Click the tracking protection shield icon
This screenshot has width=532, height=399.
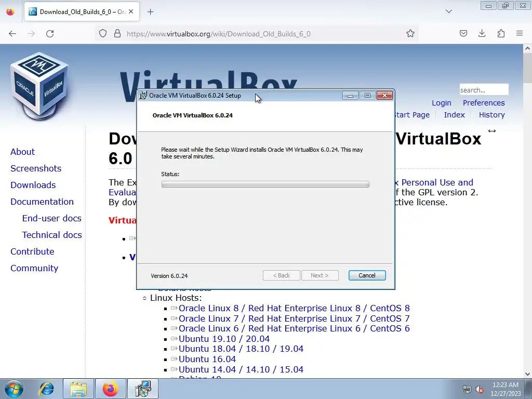point(103,34)
